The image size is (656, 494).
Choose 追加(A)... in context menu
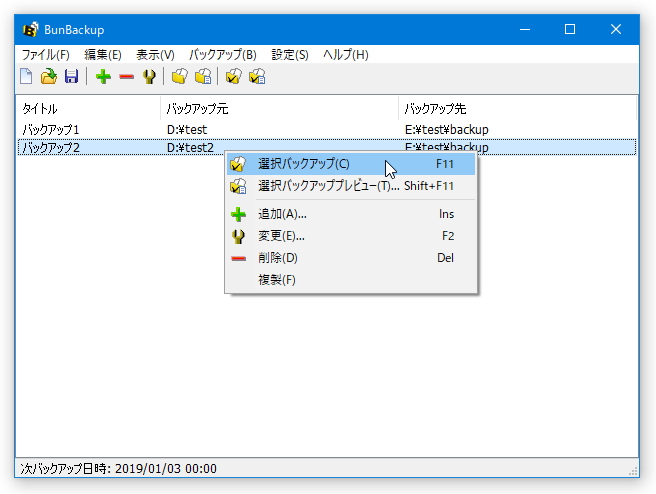(351, 214)
